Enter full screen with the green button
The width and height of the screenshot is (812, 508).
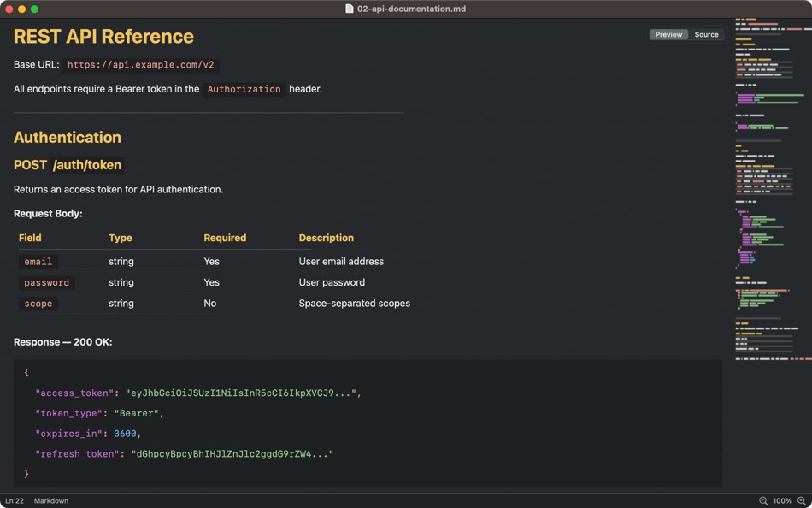(34, 9)
